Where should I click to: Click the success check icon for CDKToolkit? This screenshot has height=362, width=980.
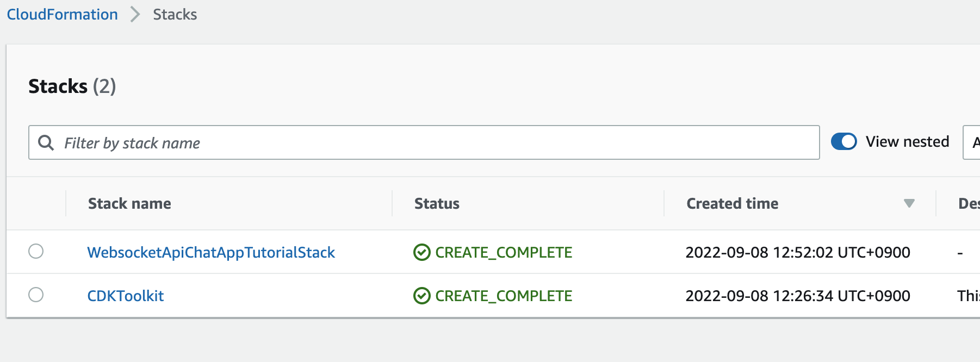(422, 296)
